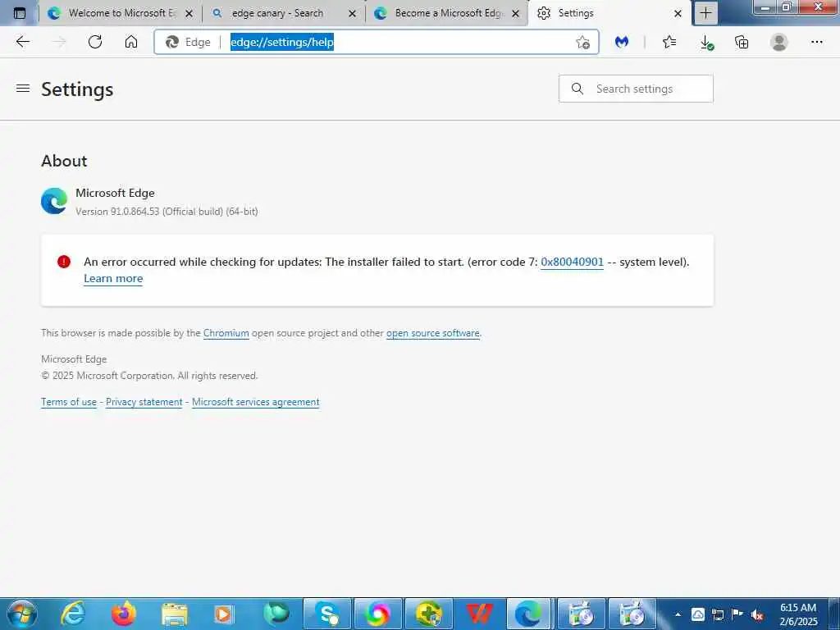Image resolution: width=840 pixels, height=630 pixels.
Task: Click the taskbar clock showing 6:15 AM
Action: tap(798, 614)
